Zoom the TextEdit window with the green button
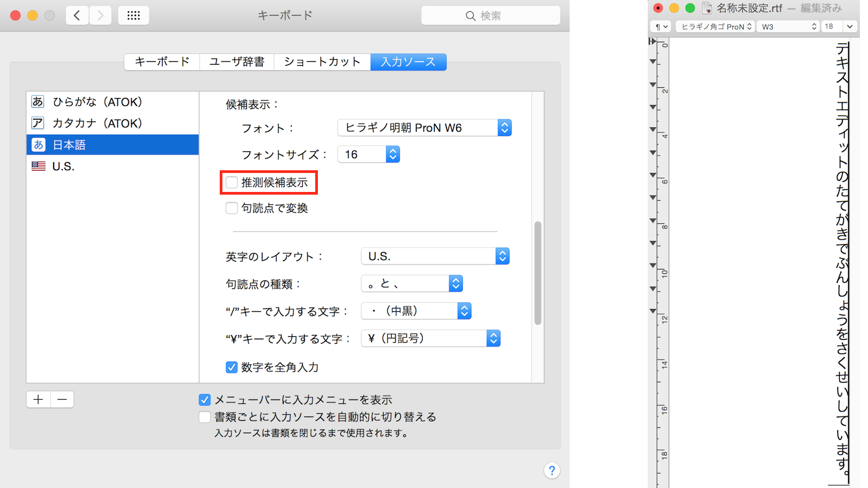 (690, 8)
